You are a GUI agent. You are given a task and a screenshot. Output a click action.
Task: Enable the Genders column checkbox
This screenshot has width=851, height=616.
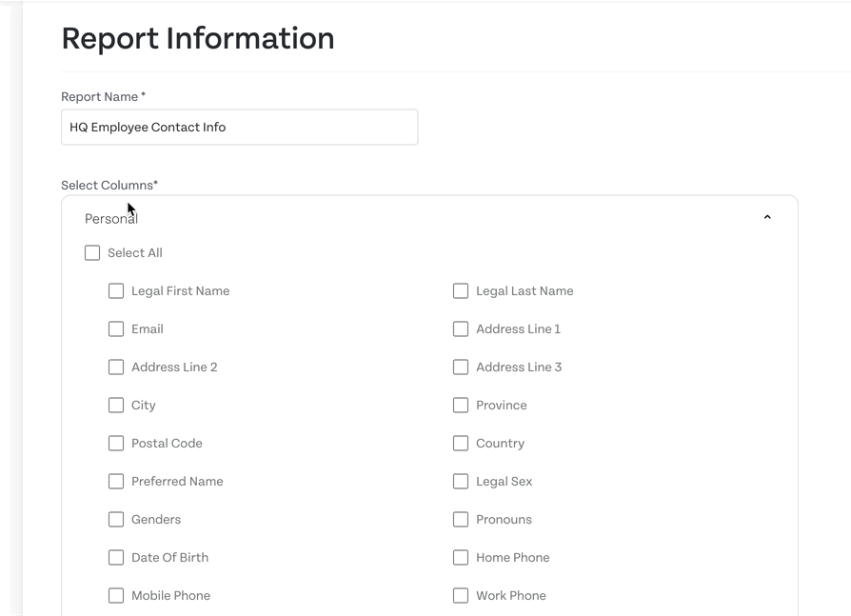click(116, 520)
